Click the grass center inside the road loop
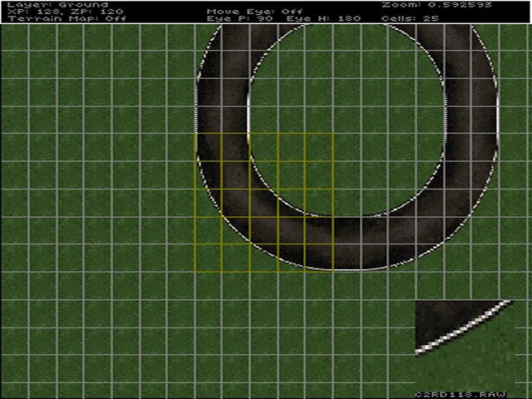This screenshot has height=399, width=532. [x=347, y=125]
